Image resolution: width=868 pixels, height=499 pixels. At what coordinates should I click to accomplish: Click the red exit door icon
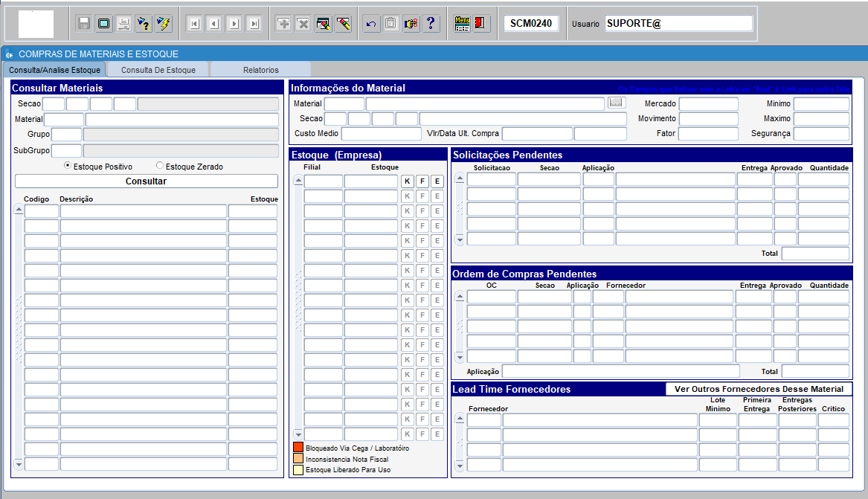[481, 24]
